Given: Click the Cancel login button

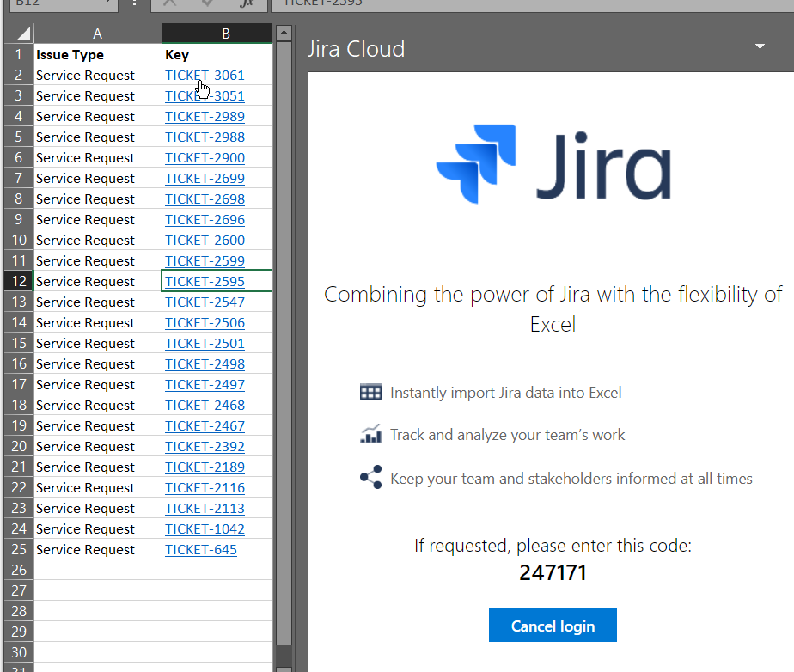Looking at the screenshot, I should [x=553, y=625].
